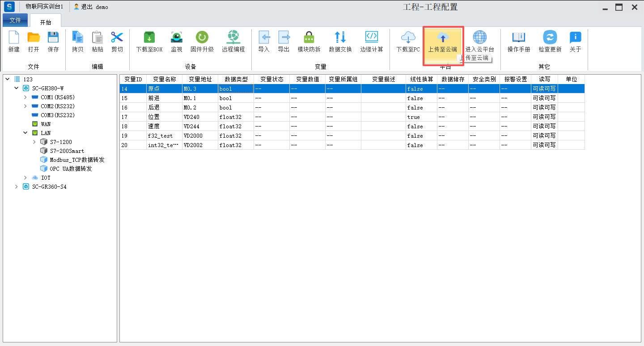Click the 下载至BOX download icon
Viewport: 644px width, 346px height.
pos(149,38)
